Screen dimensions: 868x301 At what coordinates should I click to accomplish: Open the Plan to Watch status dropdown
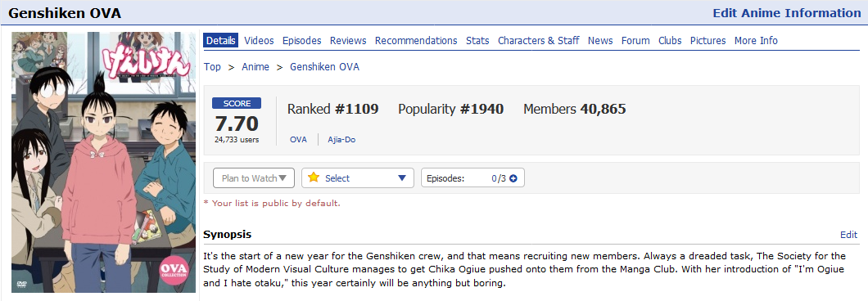pos(254,178)
